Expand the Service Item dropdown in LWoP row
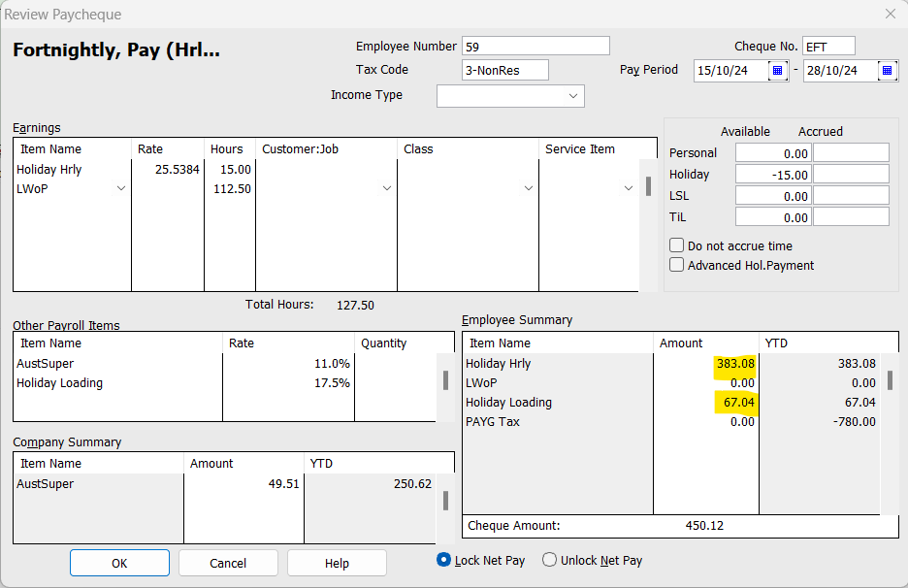908x588 pixels. click(629, 188)
